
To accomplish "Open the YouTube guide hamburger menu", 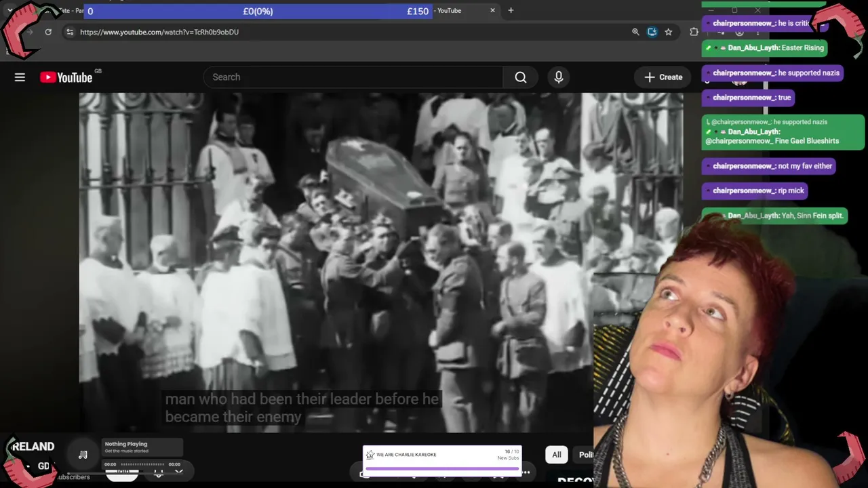I will click(x=20, y=77).
